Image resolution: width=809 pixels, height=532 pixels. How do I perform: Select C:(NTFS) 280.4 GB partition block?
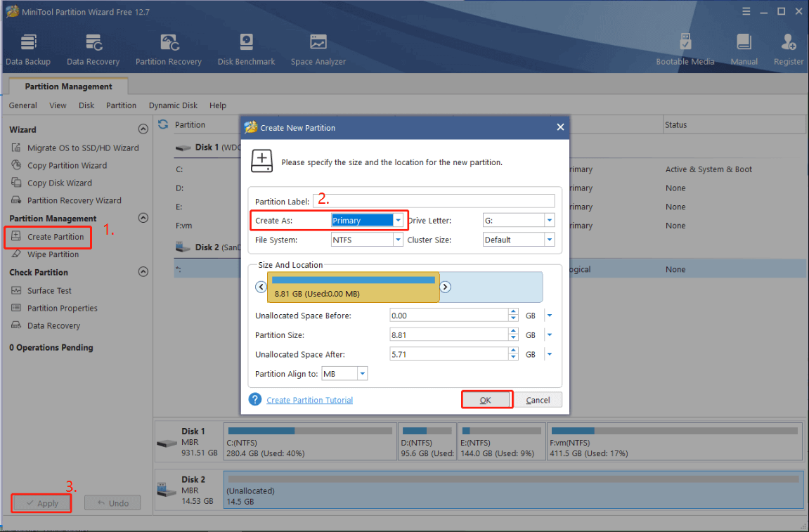click(x=310, y=442)
